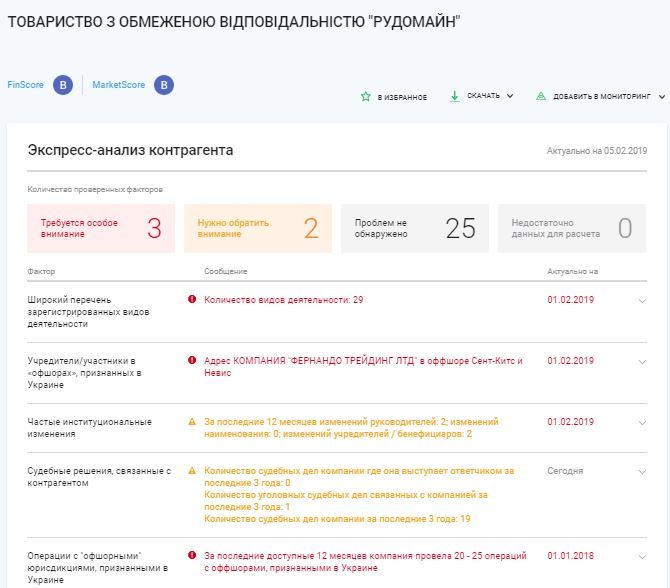Image resolution: width=670 pixels, height=588 pixels.
Task: Click the ФЕРНАНДО ТРЕЙДИНГ ЛТД offshore message
Action: (x=363, y=367)
